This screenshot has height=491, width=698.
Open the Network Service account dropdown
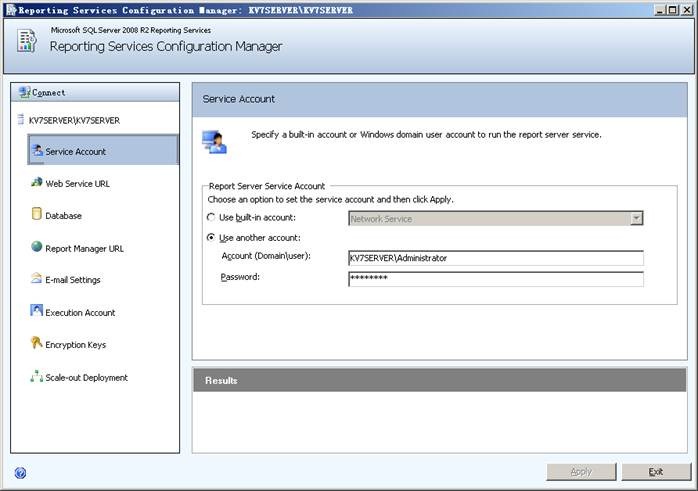pos(636,218)
